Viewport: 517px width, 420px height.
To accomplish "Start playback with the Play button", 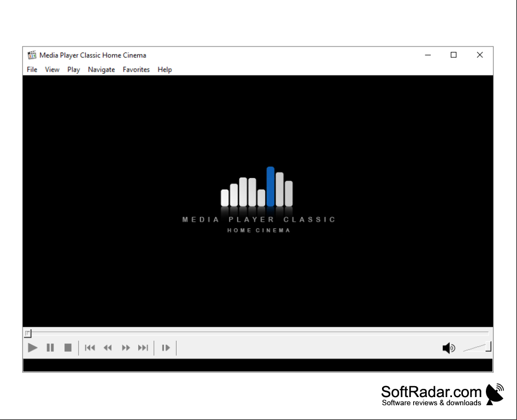I will pos(32,347).
